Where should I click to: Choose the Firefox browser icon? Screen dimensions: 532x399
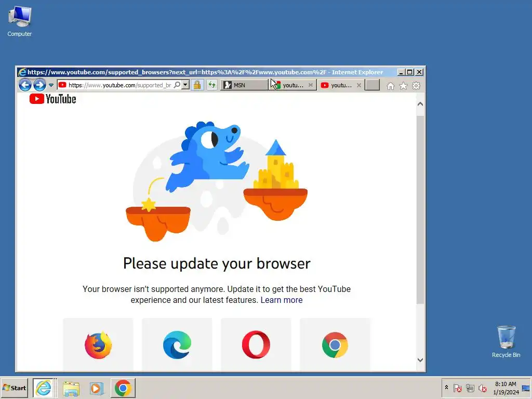98,345
